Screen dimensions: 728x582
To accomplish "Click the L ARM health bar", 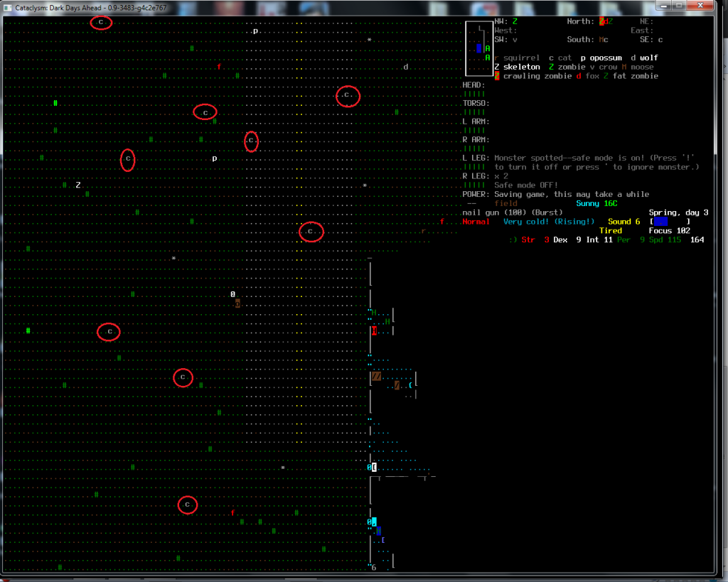I will point(474,131).
